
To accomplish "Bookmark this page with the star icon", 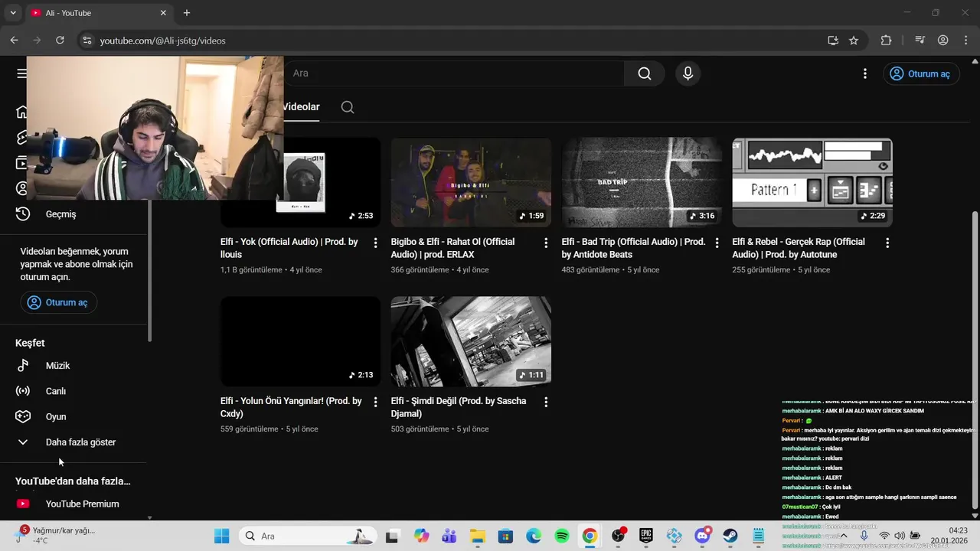I will tap(854, 41).
